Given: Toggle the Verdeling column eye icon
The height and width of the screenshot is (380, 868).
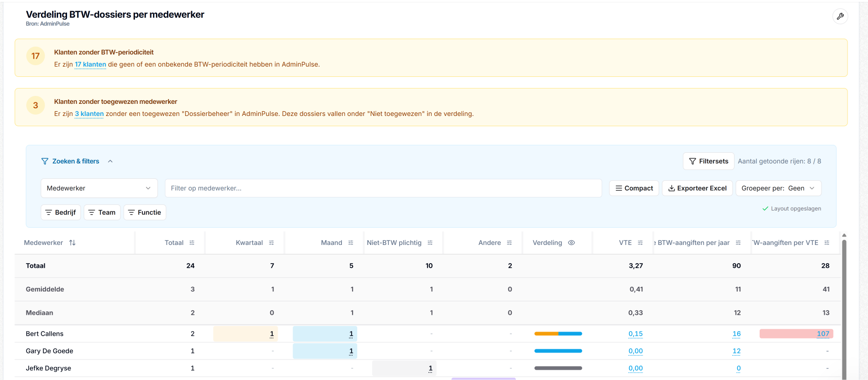Looking at the screenshot, I should tap(571, 243).
